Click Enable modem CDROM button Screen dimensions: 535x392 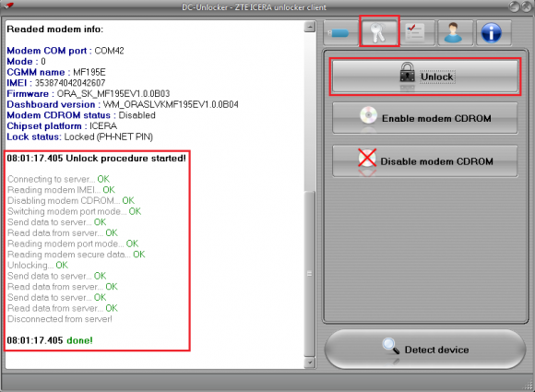[x=425, y=118]
